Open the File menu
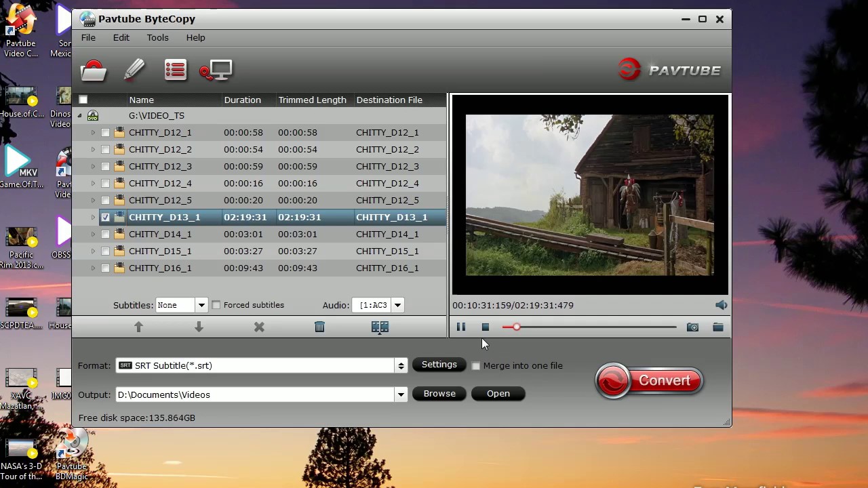The width and height of the screenshot is (868, 488). 88,37
